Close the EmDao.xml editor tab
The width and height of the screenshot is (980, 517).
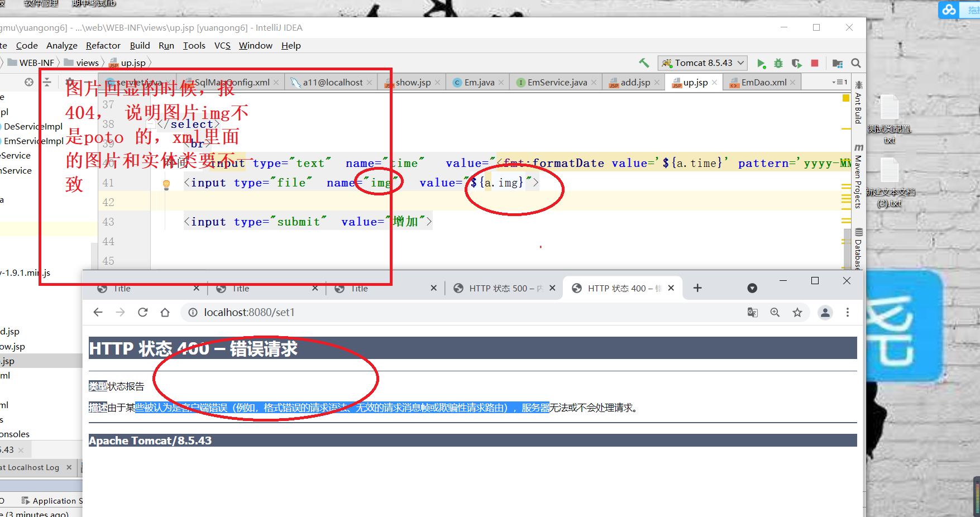coord(792,83)
